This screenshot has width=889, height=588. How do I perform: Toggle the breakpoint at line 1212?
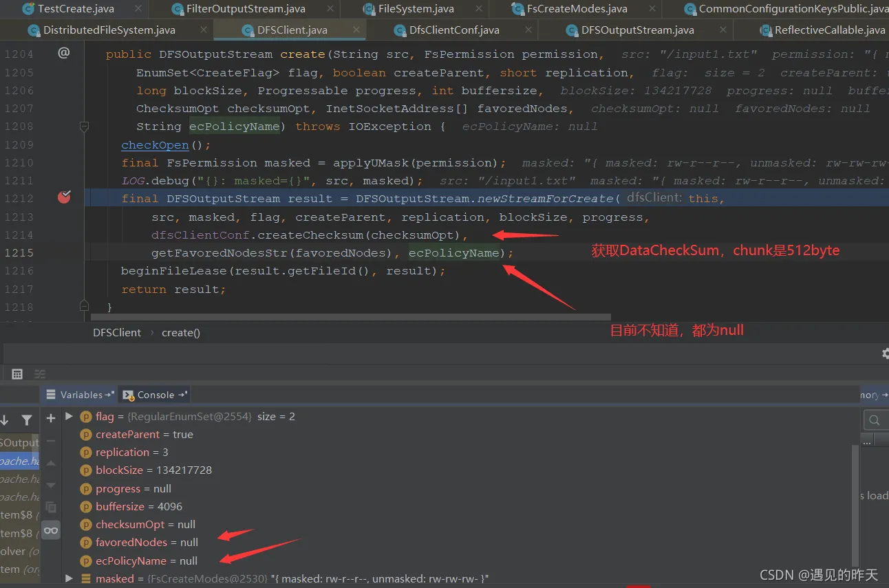tap(64, 198)
